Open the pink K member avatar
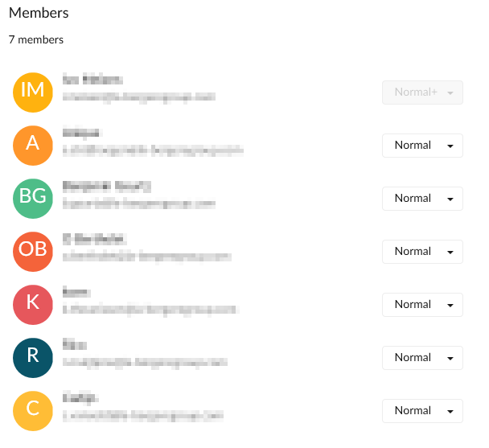The image size is (489, 448). click(33, 305)
